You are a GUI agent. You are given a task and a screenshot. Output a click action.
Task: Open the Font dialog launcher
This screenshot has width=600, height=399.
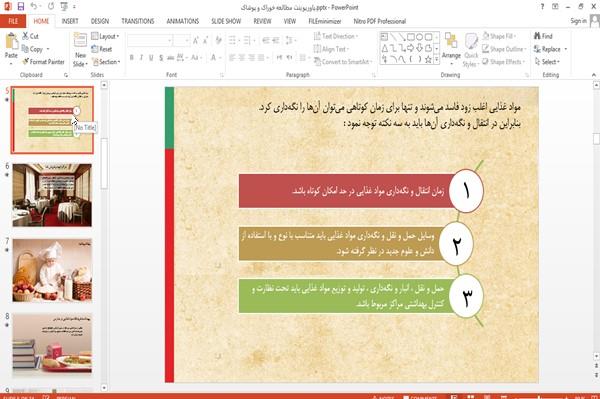pyautogui.click(x=222, y=75)
